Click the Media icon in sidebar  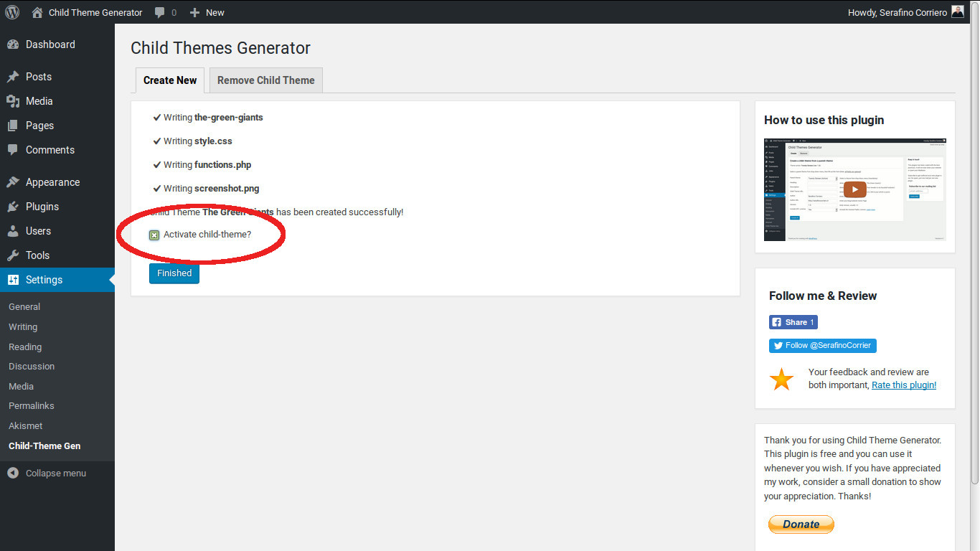click(13, 101)
